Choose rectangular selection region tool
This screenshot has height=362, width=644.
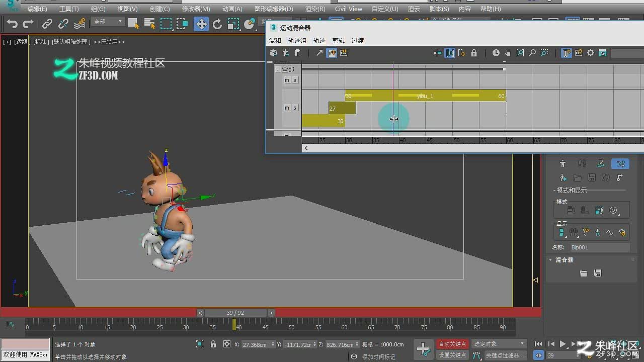[x=166, y=24]
